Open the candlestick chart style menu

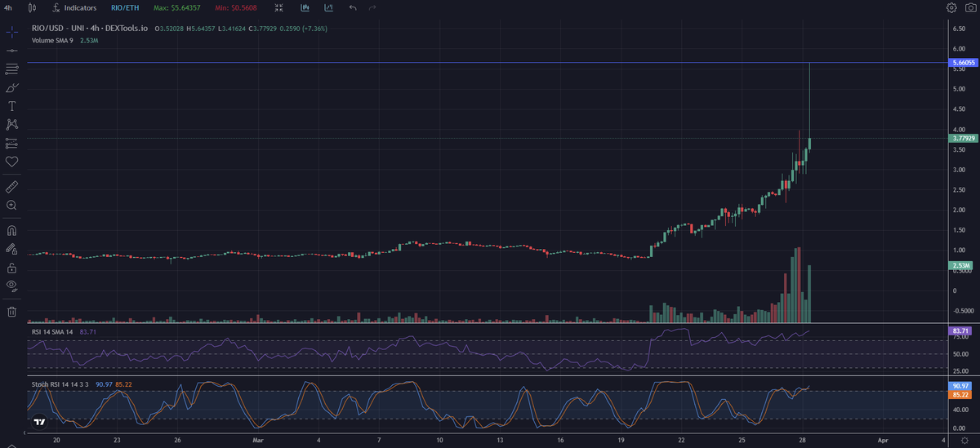coord(31,7)
